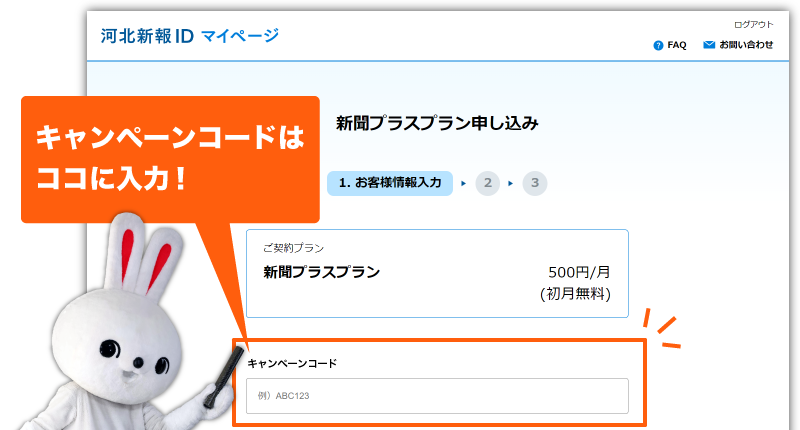Image resolution: width=800 pixels, height=430 pixels.
Task: Click the orange キャンペーンコードはココに入力 callout
Action: [170, 159]
